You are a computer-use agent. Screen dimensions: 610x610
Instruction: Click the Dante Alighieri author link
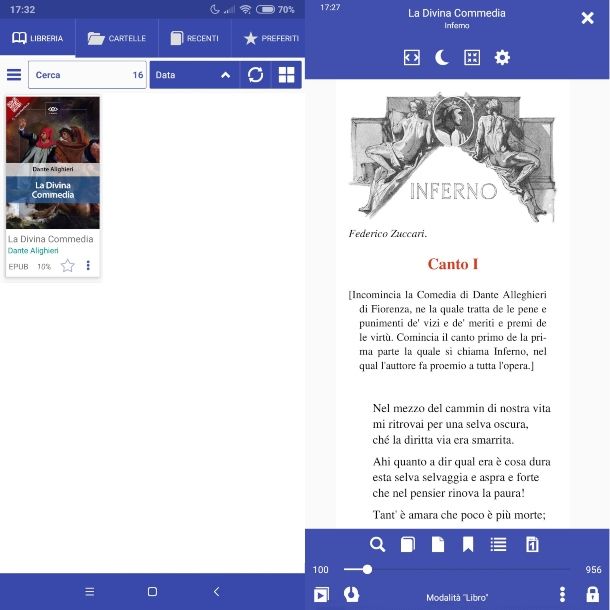(33, 251)
